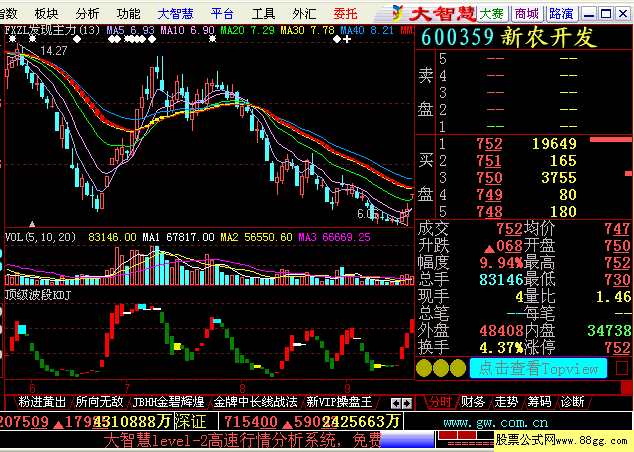This screenshot has width=634, height=452.
Task: Click buy level 4 price 749
Action: 489,195
